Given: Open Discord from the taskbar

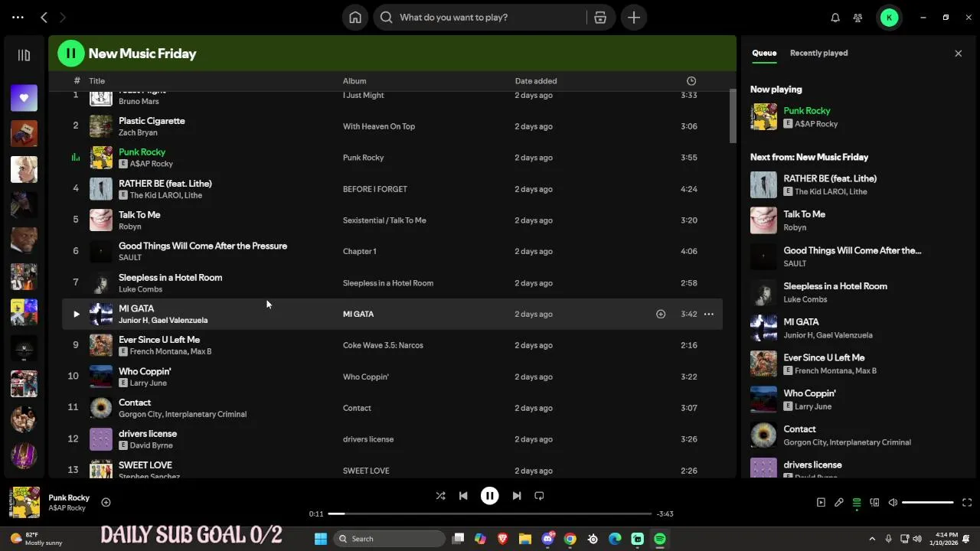Looking at the screenshot, I should pos(547,539).
